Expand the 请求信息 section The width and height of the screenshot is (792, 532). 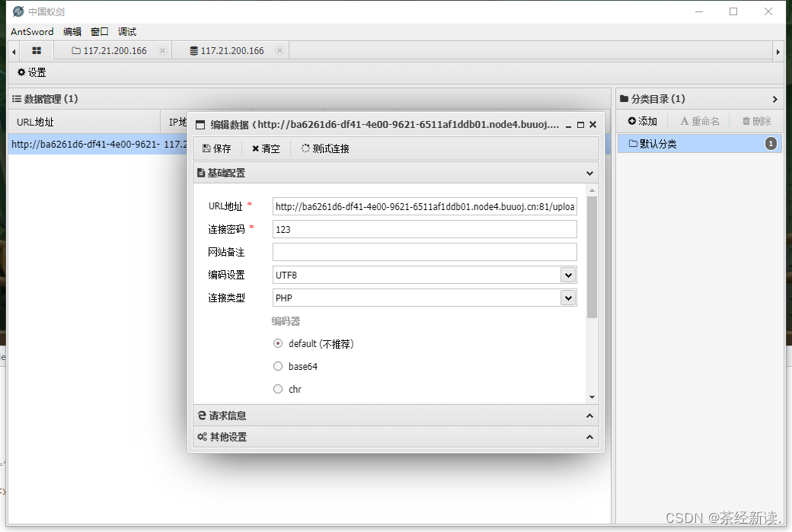tap(589, 416)
